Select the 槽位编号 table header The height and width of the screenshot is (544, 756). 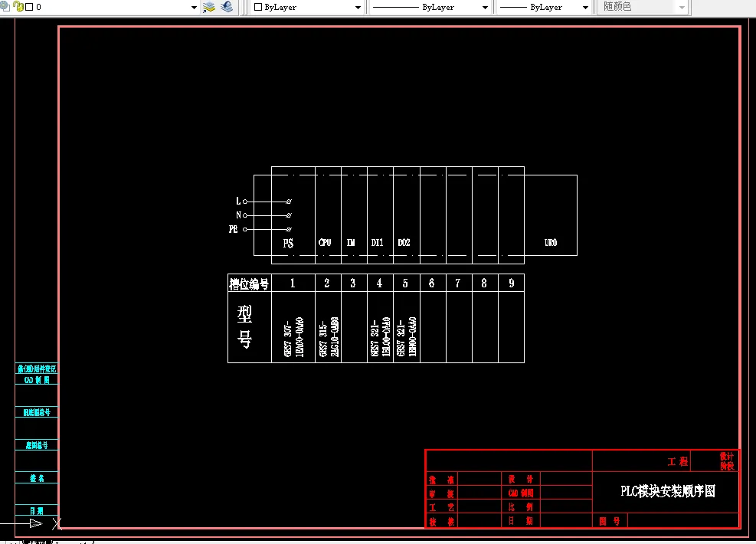tap(249, 284)
